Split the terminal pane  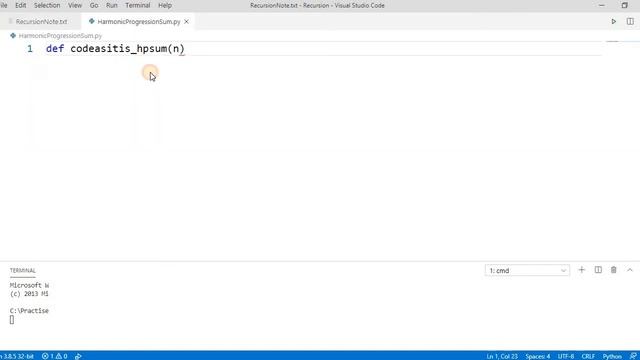(x=598, y=270)
